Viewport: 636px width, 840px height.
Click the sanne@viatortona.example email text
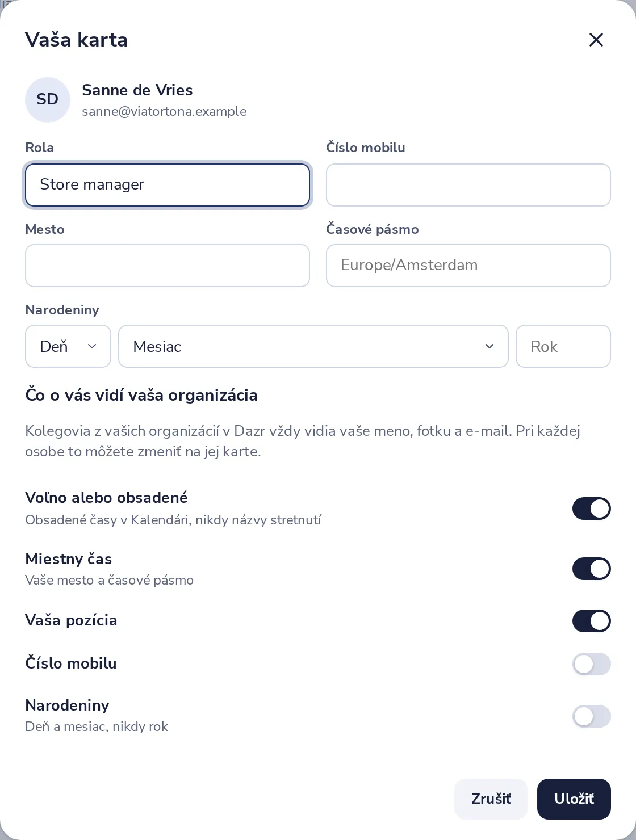coord(164,111)
